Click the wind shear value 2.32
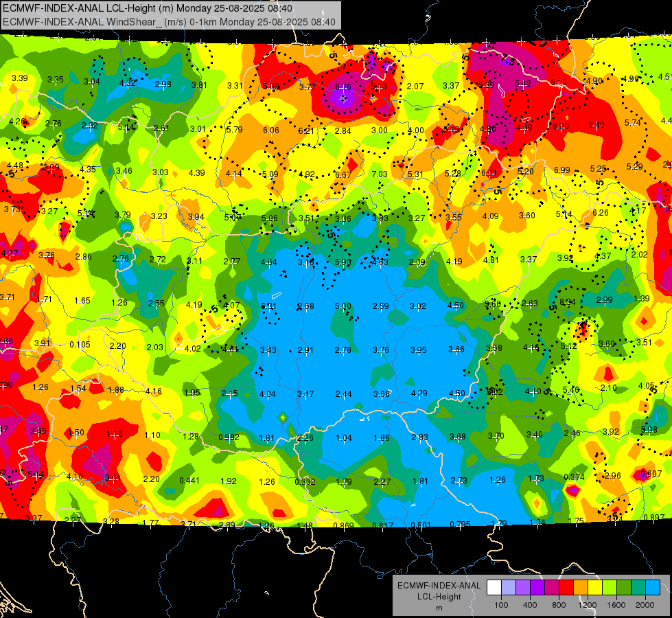The height and width of the screenshot is (618, 672). coord(89,125)
